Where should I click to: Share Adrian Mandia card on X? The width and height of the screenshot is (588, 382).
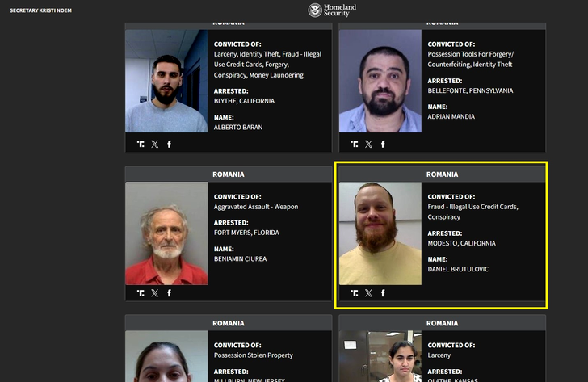368,144
